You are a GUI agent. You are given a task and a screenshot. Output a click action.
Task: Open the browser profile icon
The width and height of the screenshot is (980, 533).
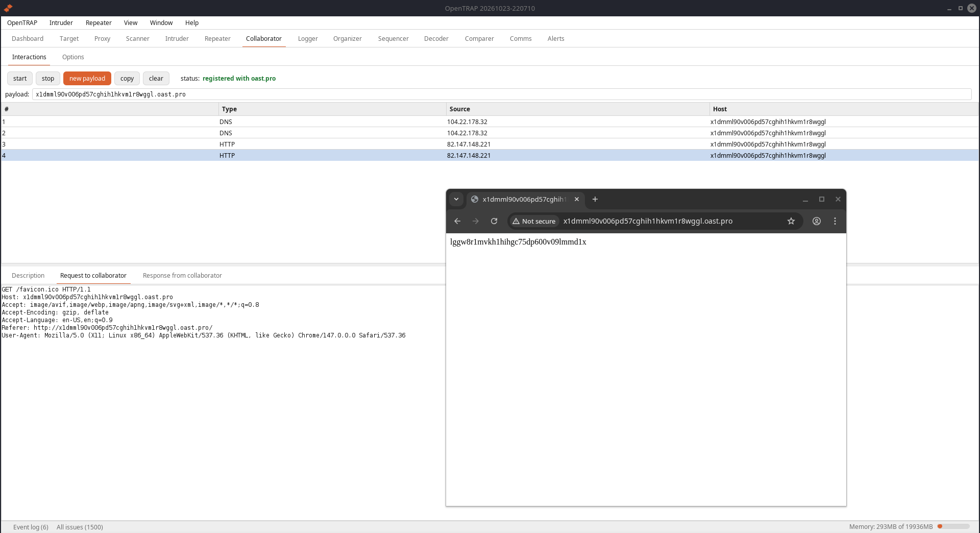[817, 221]
